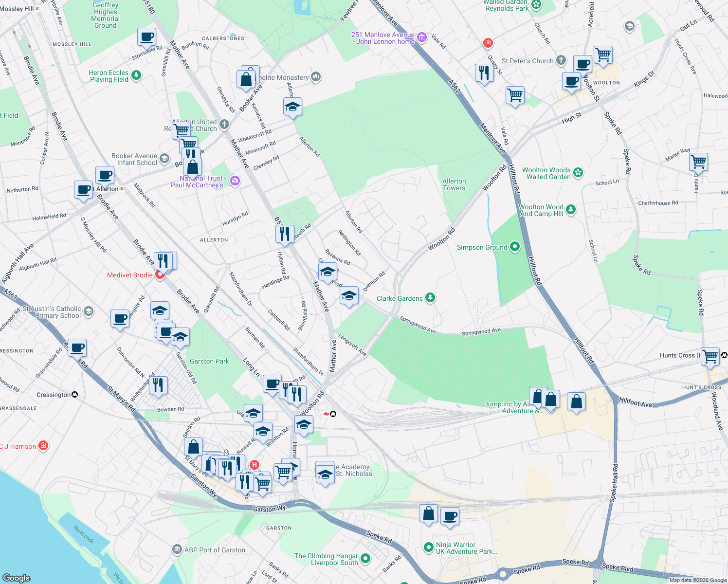The height and width of the screenshot is (584, 728).
Task: Click the 'GARSTON' district label
Action: coord(279,528)
